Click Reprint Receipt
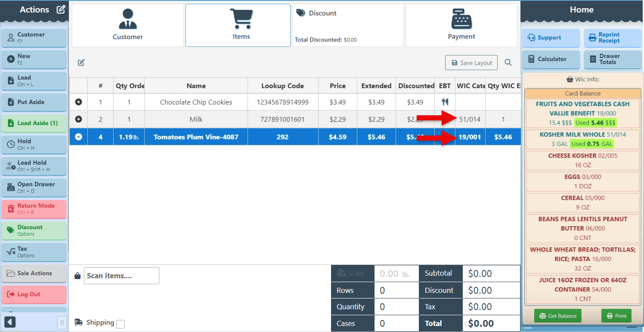The width and height of the screenshot is (644, 332). click(613, 38)
